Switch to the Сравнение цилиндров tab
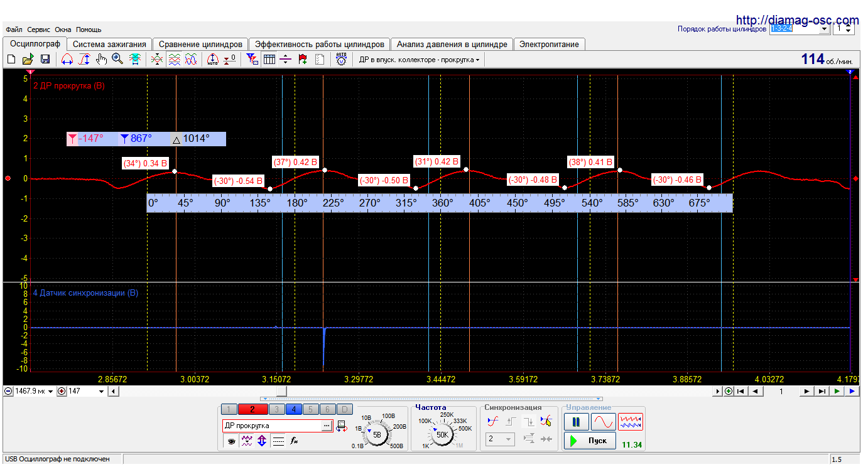The image size is (868, 467). 200,45
